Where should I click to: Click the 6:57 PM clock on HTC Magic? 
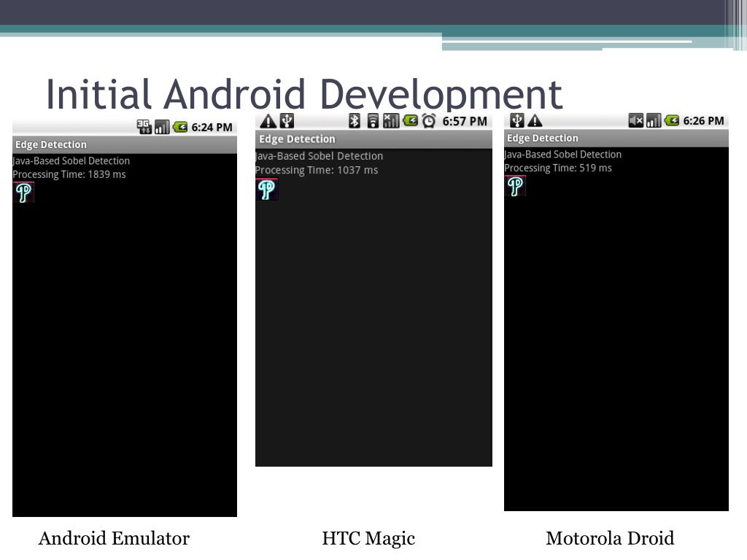tap(465, 121)
